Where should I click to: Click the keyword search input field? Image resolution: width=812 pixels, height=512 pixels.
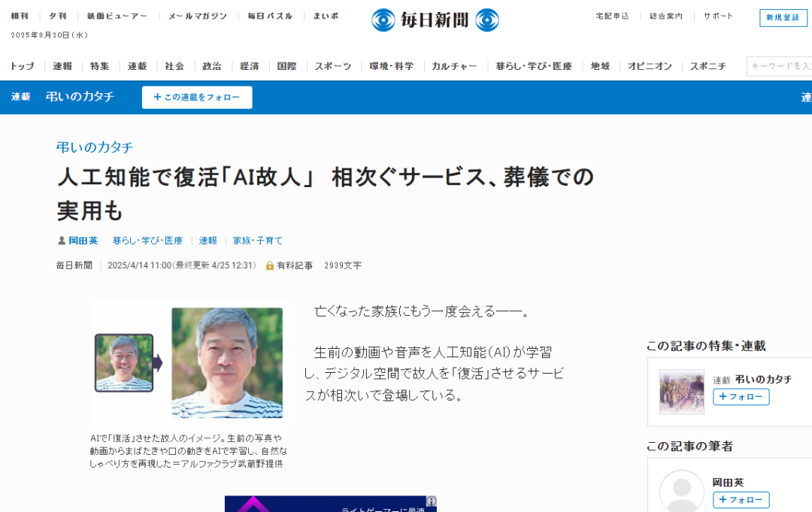coord(780,66)
